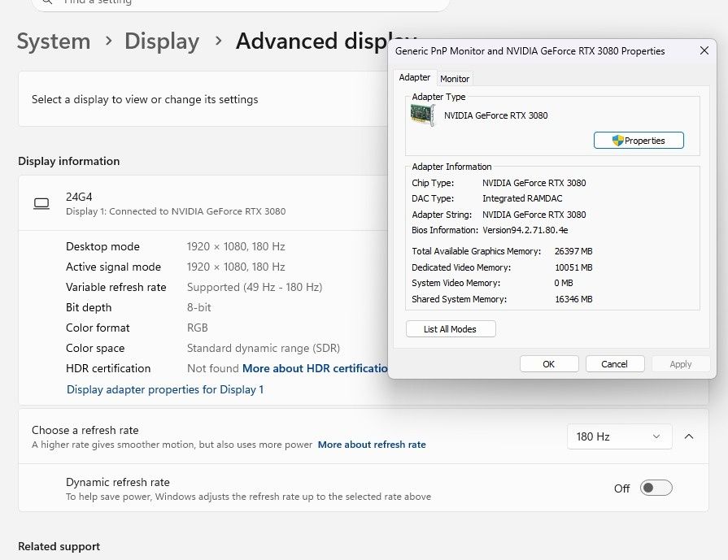Click the List All Modes button

coord(451,329)
